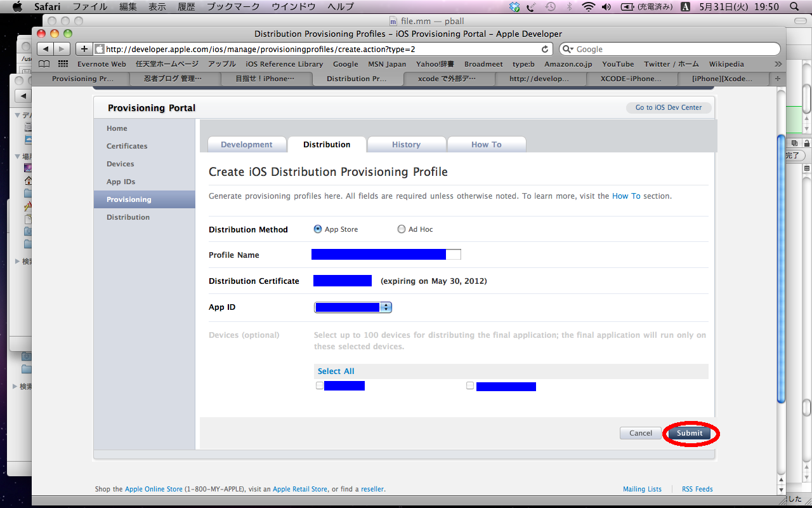Switch to the XCODE-iPhone browser tab
812x508 pixels.
pyautogui.click(x=631, y=79)
